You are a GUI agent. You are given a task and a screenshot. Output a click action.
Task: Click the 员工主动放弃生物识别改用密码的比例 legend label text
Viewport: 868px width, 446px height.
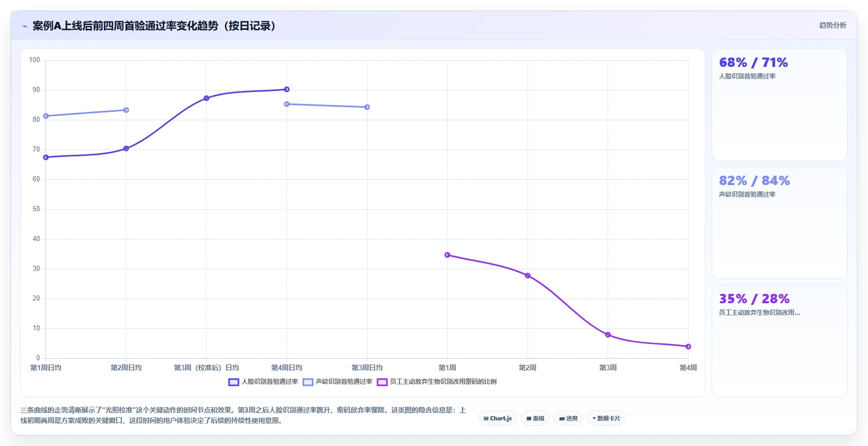[x=443, y=382]
